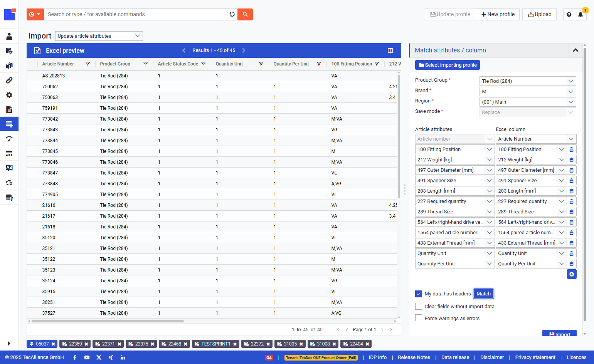Open the notifications bell
Viewport: 594px width, 364px height.
pos(581,14)
